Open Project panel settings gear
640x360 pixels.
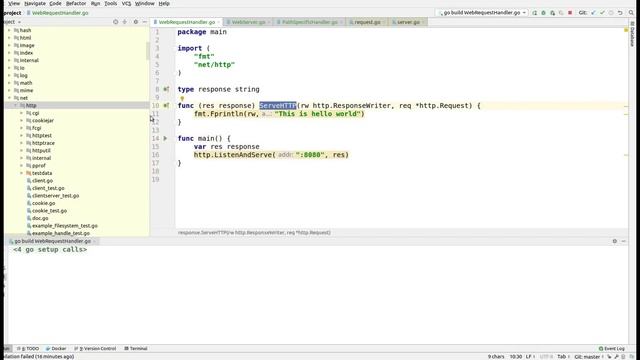coord(136,22)
